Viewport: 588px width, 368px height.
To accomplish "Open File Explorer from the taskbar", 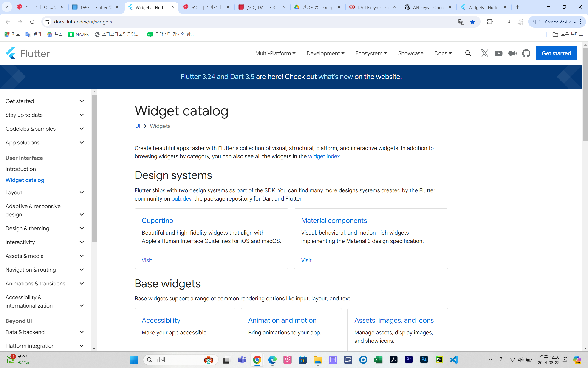I will tap(318, 359).
